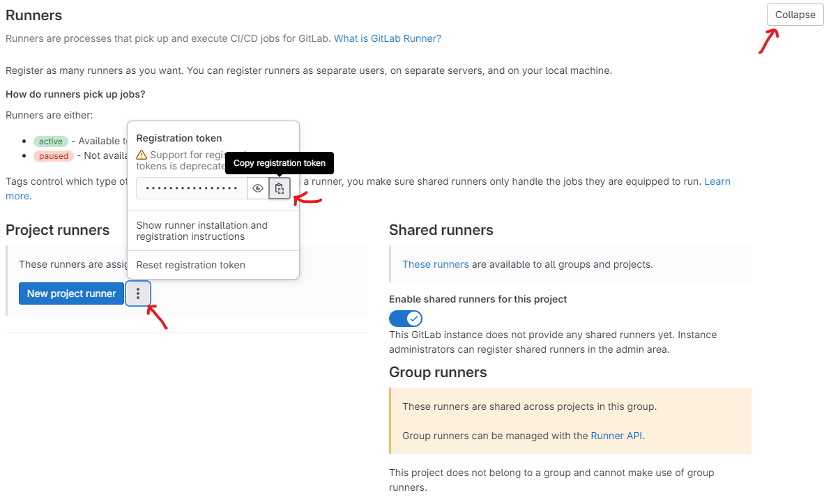Click the green active status badge
831x504 pixels.
51,142
